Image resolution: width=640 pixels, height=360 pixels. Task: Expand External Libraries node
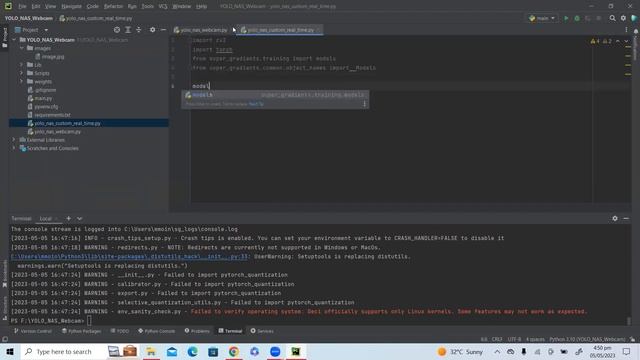tap(14, 140)
